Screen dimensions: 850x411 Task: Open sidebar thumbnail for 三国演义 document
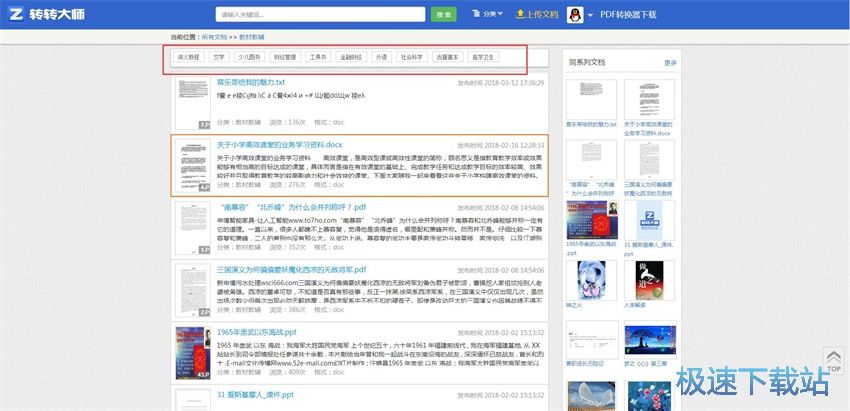[649, 160]
